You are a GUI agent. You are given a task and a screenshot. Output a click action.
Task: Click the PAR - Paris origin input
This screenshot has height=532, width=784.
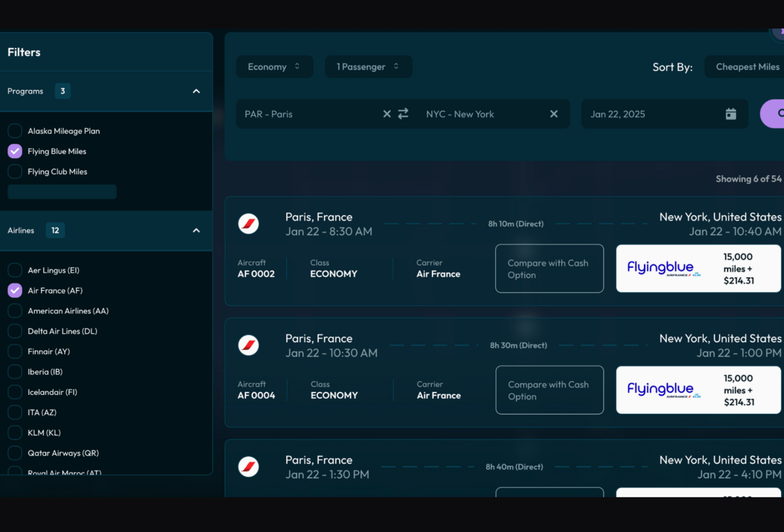(x=309, y=114)
